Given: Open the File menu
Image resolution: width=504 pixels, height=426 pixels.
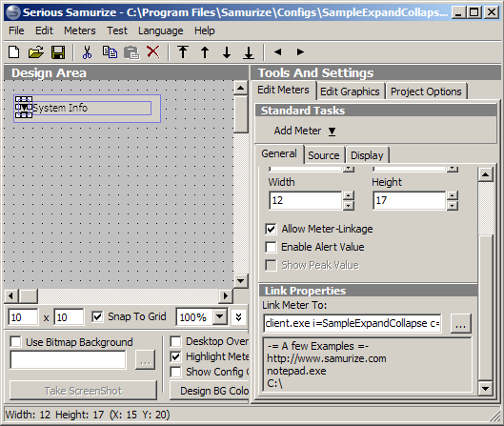Looking at the screenshot, I should pyautogui.click(x=16, y=30).
